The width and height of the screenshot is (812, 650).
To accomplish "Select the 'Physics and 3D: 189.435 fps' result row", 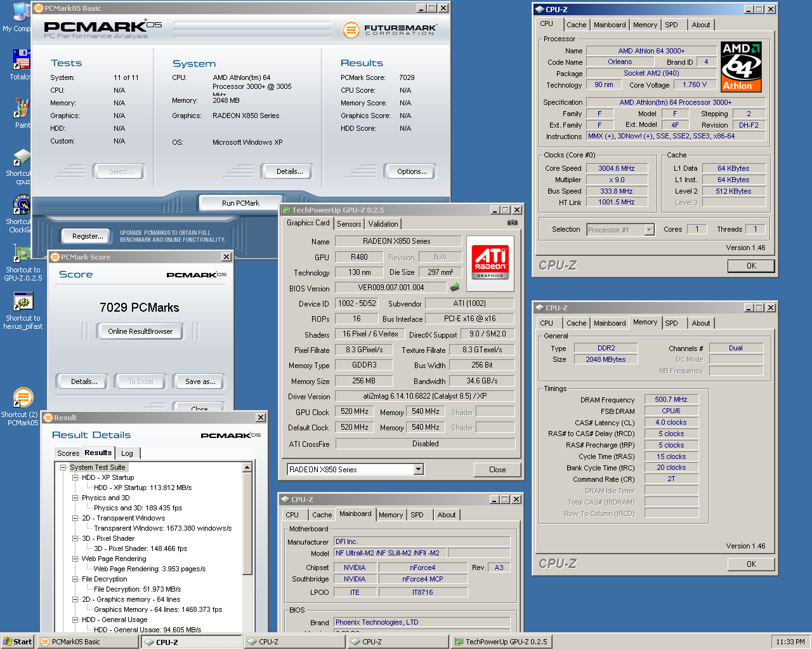I will tap(138, 508).
